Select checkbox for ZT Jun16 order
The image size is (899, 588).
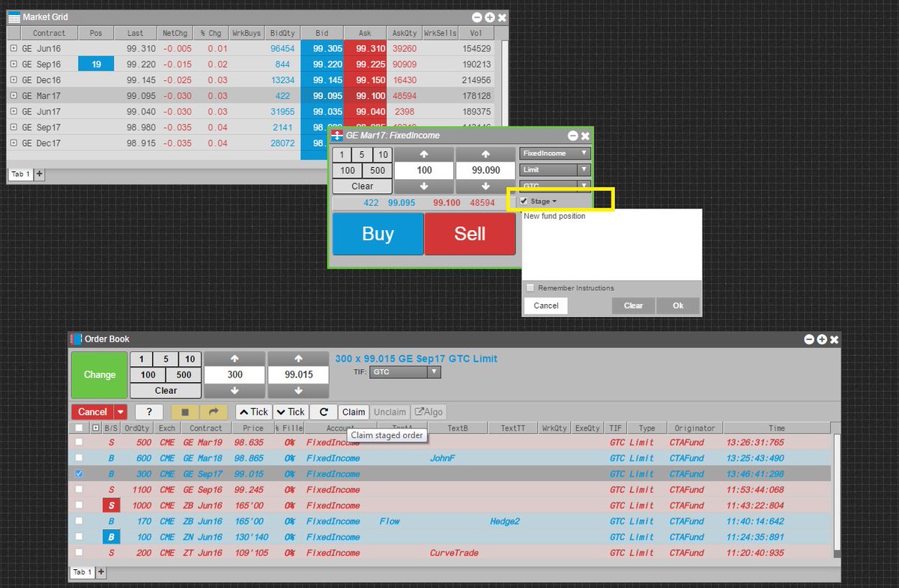coord(79,553)
